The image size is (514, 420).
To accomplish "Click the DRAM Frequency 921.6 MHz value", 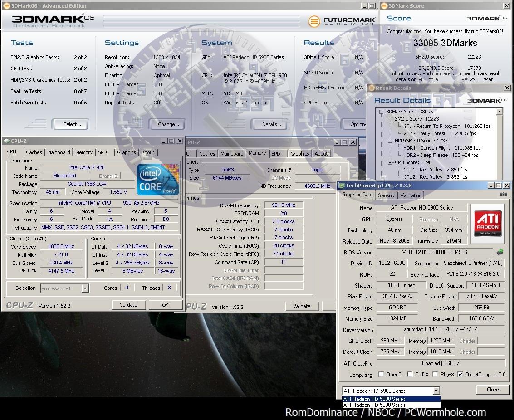I will pos(284,205).
